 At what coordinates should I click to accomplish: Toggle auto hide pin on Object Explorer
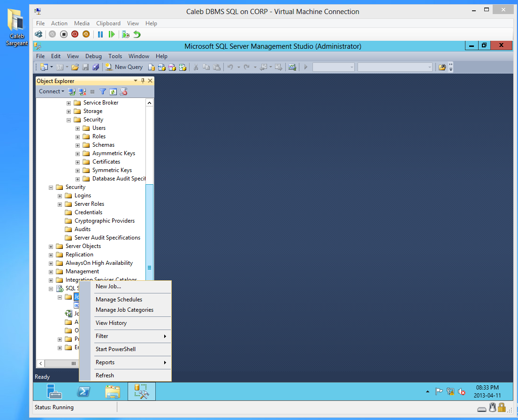[143, 81]
